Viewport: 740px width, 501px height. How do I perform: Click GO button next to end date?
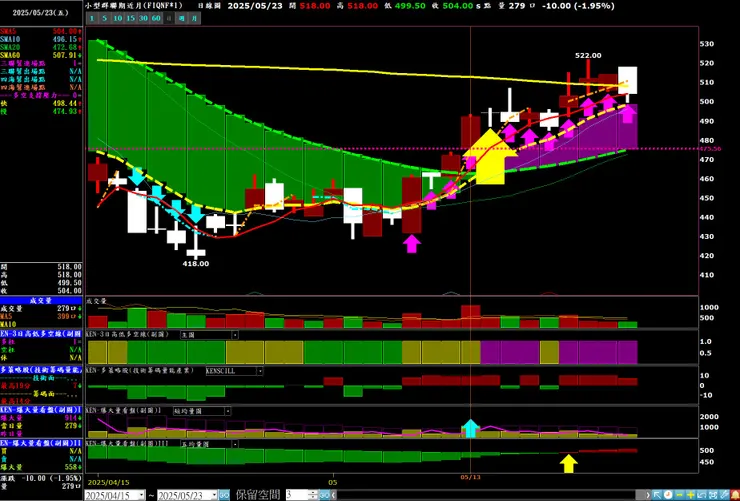(224, 495)
